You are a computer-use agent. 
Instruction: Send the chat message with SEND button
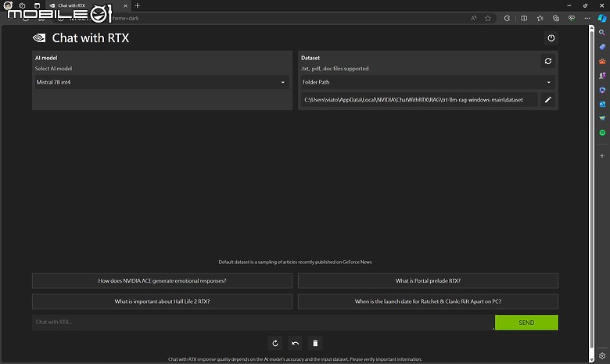click(x=526, y=323)
